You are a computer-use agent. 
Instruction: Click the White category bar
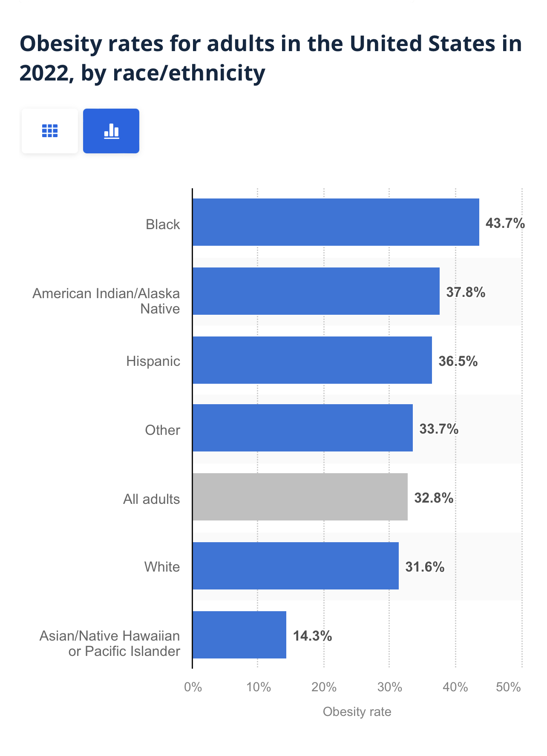[x=295, y=566]
